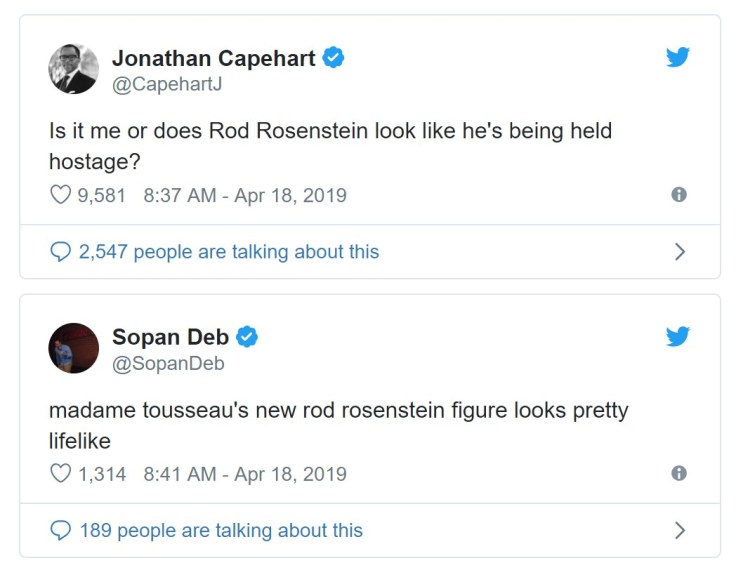This screenshot has width=736, height=570.
Task: Click Twitter bird icon on Sopan Deb tweet
Action: [678, 337]
